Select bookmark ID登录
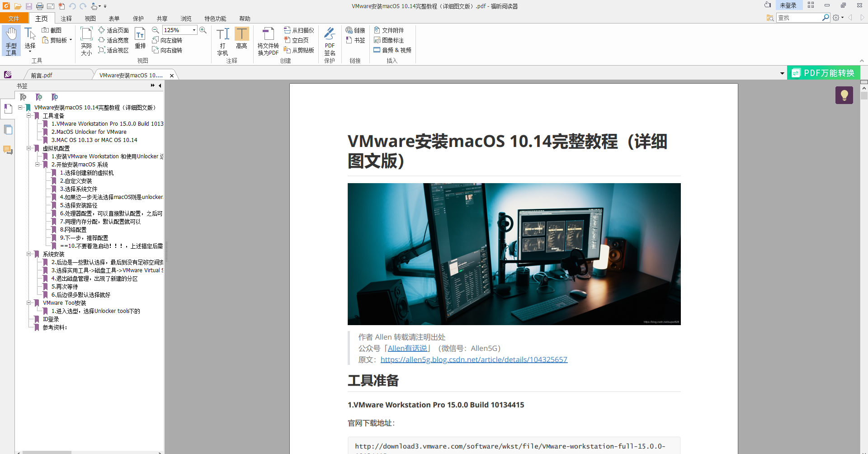The height and width of the screenshot is (454, 868). pos(51,319)
